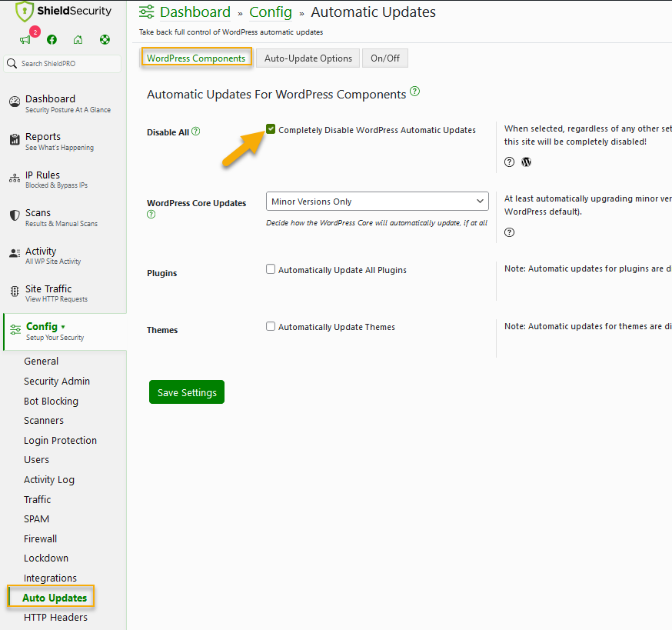
Task: Open General config submenu
Action: click(x=42, y=361)
